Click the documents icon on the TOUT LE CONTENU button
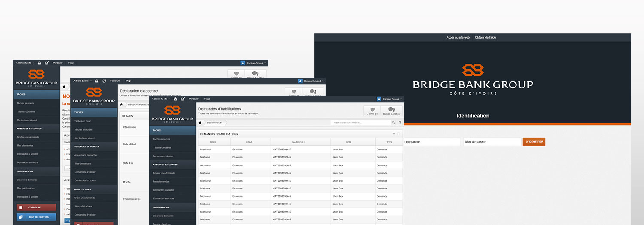This screenshot has height=225, width=644. click(21, 217)
